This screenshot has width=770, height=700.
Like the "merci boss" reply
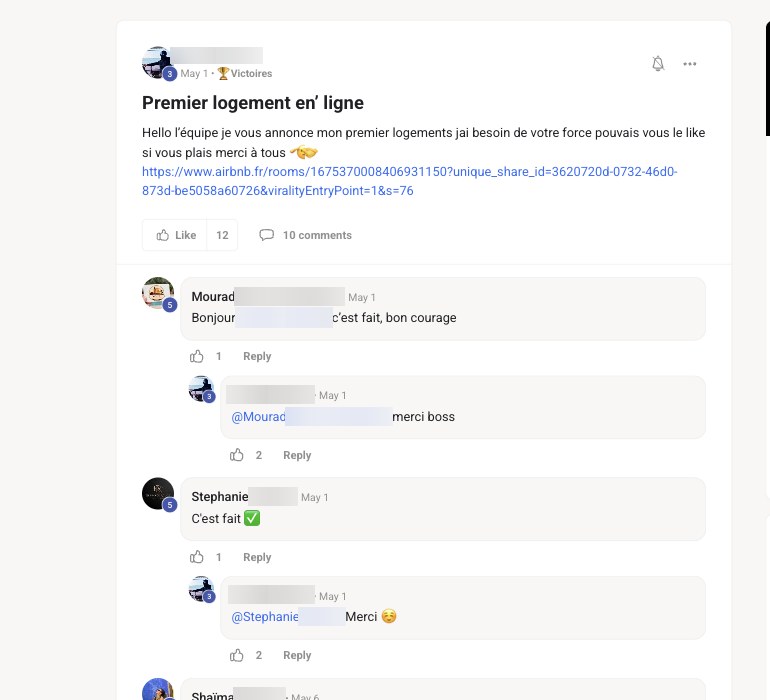(x=237, y=455)
